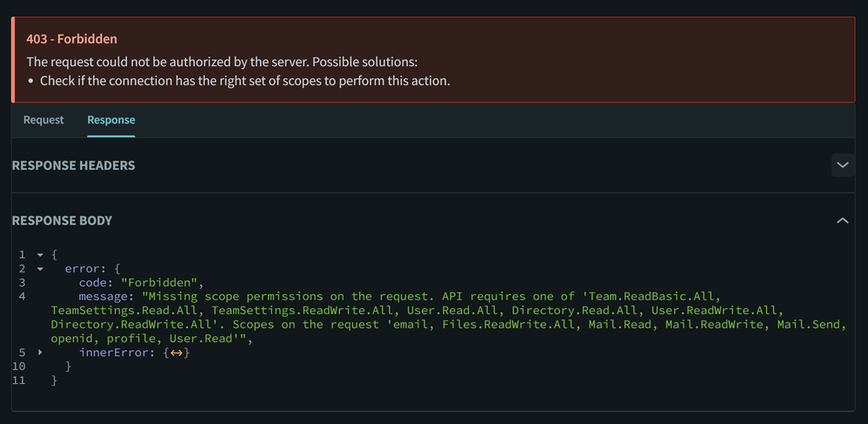Image resolution: width=868 pixels, height=424 pixels.
Task: Fold the error object arrow on line 2
Action: (40, 269)
